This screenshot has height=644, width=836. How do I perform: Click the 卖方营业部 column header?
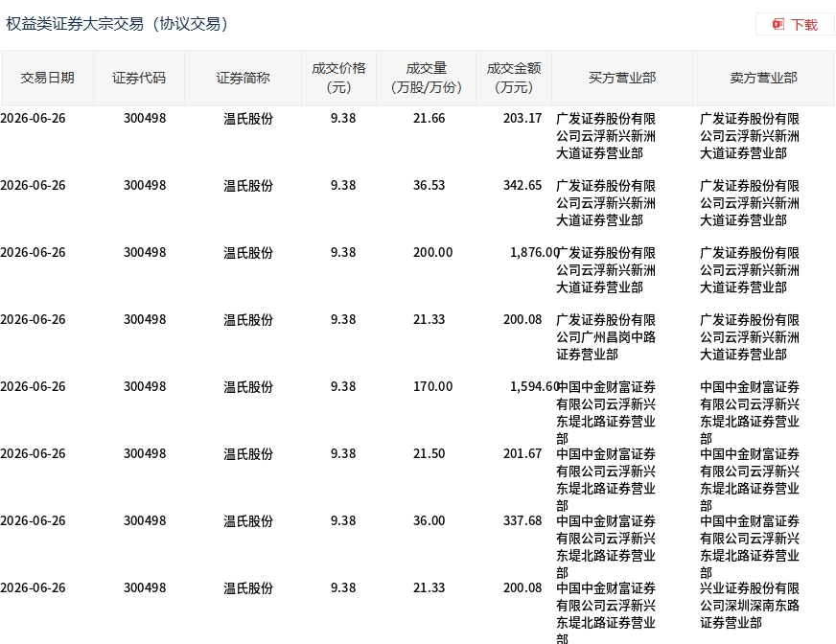pos(763,78)
